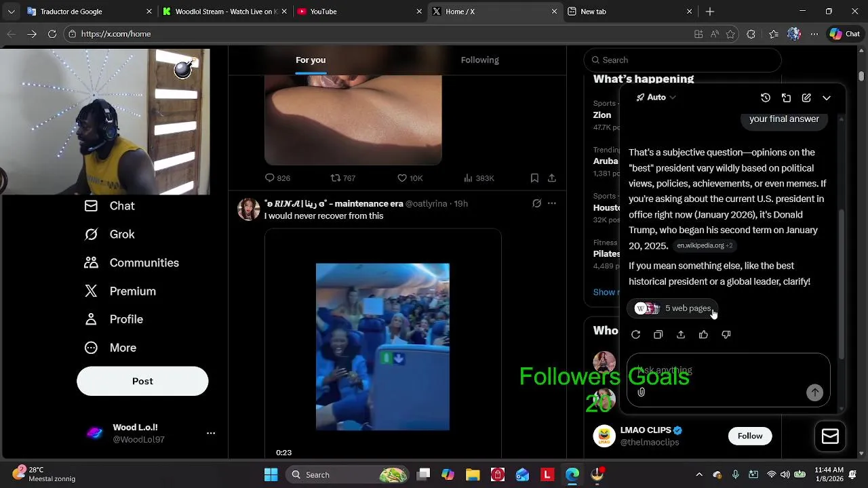Expand the More menu in sidebar
This screenshot has height=488, width=868.
(110, 348)
